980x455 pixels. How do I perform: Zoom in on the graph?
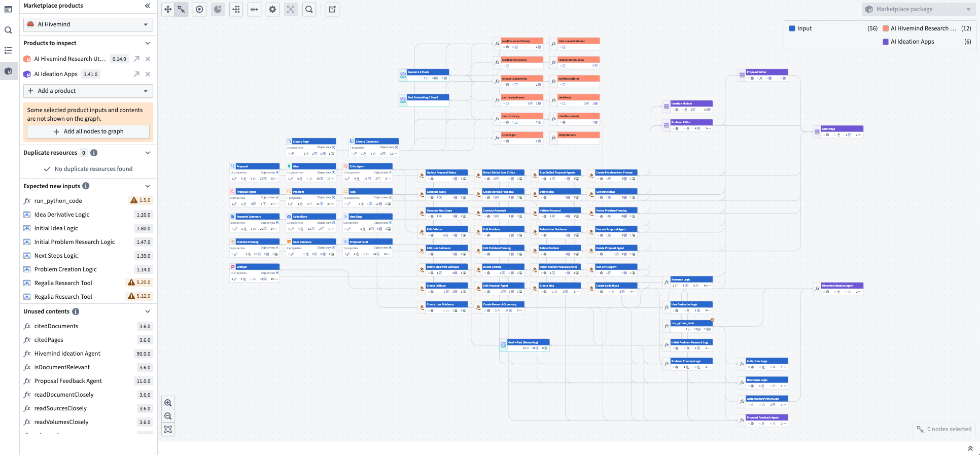pos(168,403)
